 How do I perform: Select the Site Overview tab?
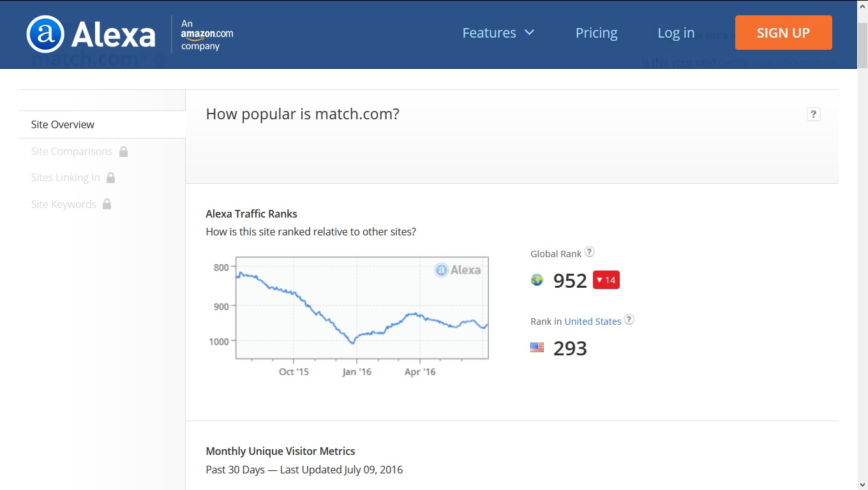[x=63, y=124]
